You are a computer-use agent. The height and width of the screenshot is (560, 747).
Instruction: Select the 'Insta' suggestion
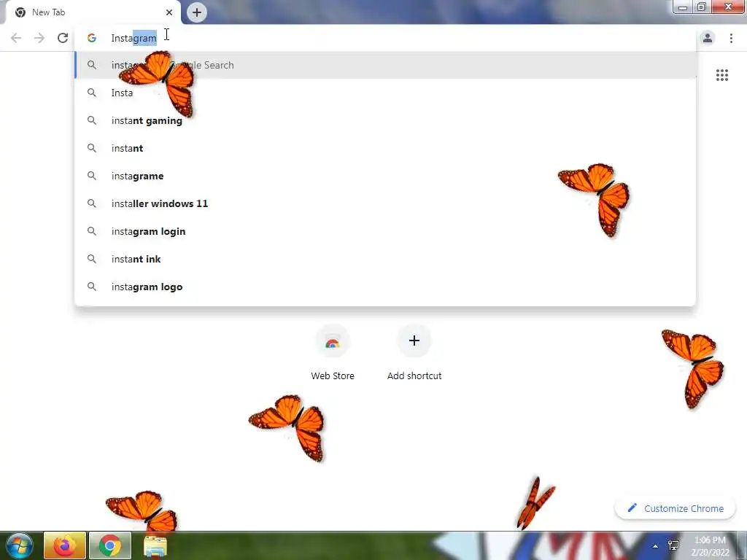click(385, 93)
